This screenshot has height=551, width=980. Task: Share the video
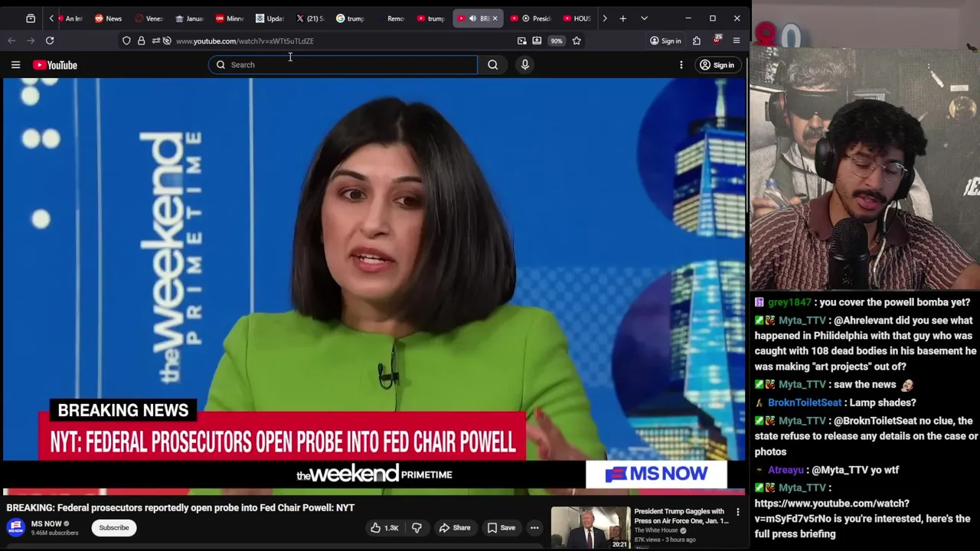coord(454,527)
